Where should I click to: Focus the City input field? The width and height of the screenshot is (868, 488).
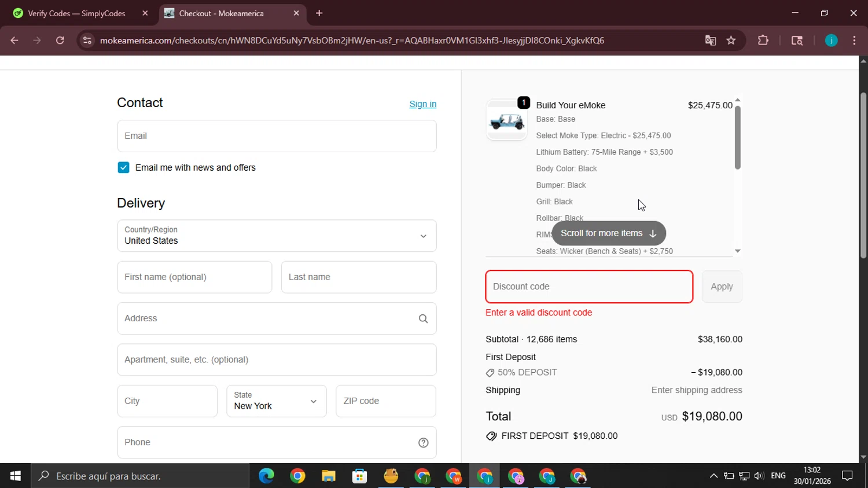coord(167,401)
